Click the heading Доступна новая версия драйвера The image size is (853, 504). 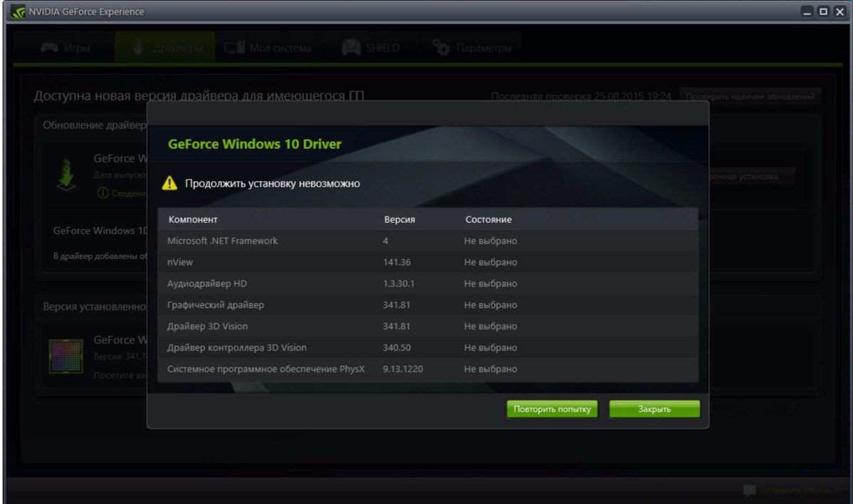pyautogui.click(x=199, y=95)
